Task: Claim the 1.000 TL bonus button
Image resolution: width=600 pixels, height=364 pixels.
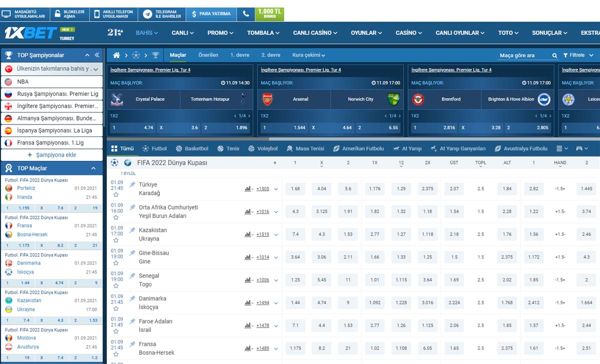Action: pyautogui.click(x=269, y=14)
